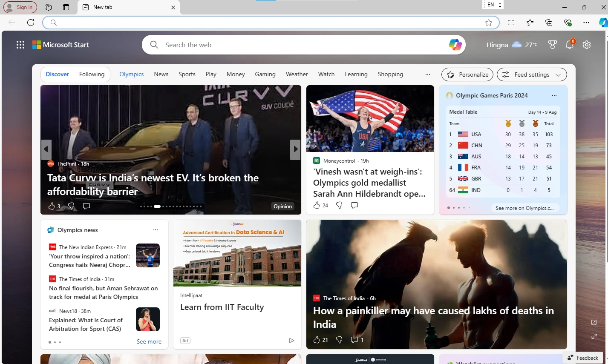Open comments on Vinesh weigh-ins story
The height and width of the screenshot is (364, 608).
(354, 205)
